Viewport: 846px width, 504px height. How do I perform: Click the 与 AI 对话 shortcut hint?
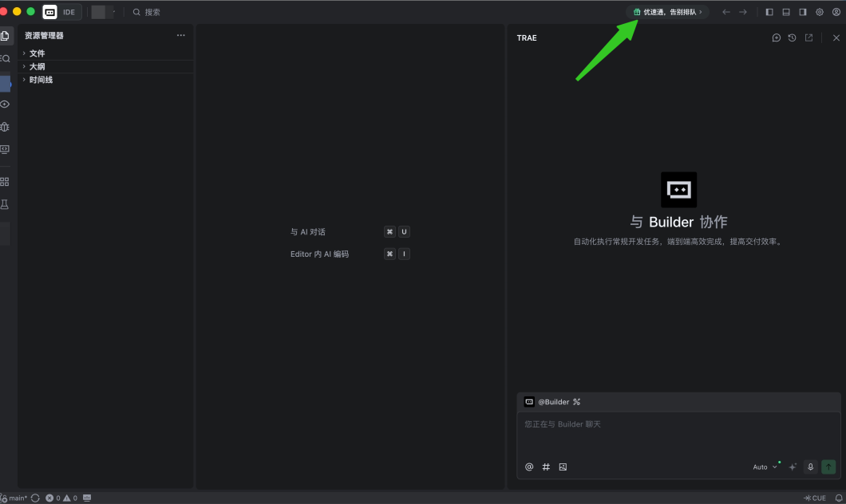click(308, 232)
